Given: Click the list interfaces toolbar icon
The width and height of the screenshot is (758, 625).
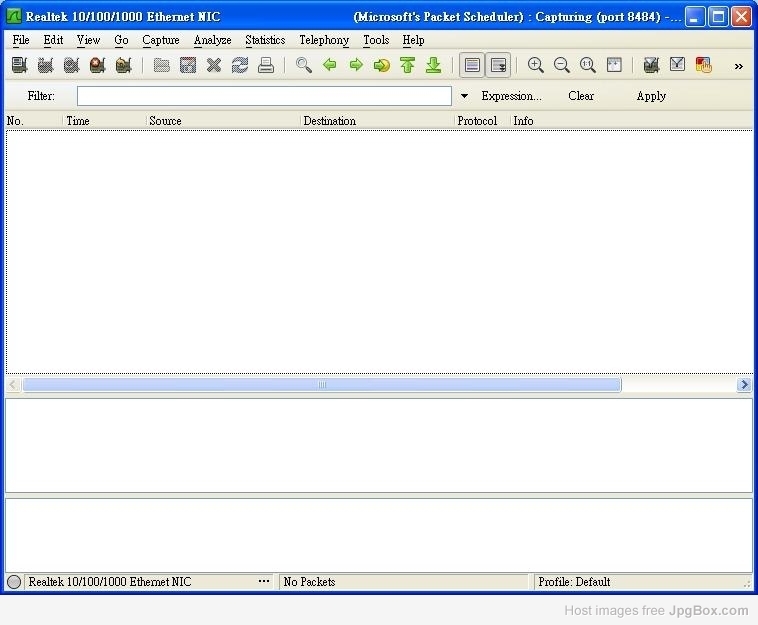Looking at the screenshot, I should [x=19, y=65].
